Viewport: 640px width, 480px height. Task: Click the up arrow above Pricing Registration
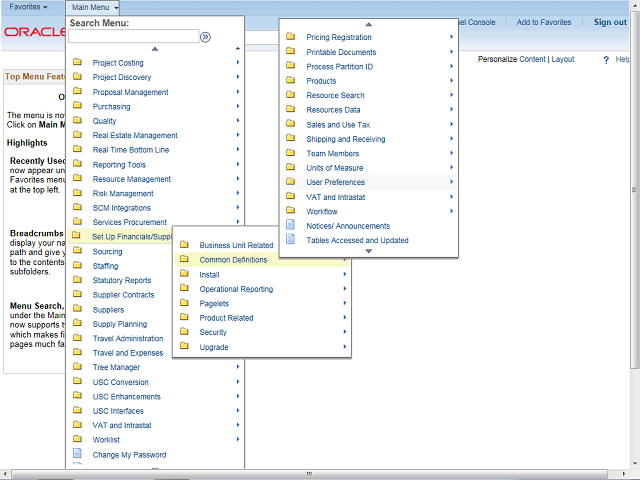[x=369, y=24]
